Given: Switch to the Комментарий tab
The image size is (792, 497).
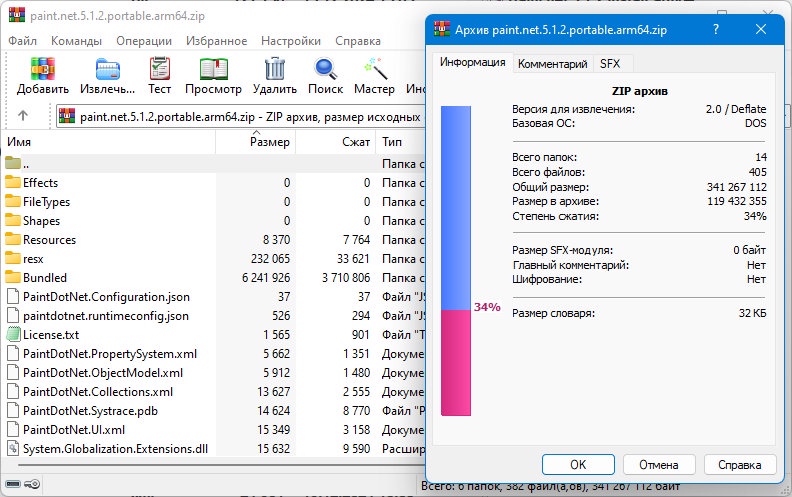Looking at the screenshot, I should [553, 64].
